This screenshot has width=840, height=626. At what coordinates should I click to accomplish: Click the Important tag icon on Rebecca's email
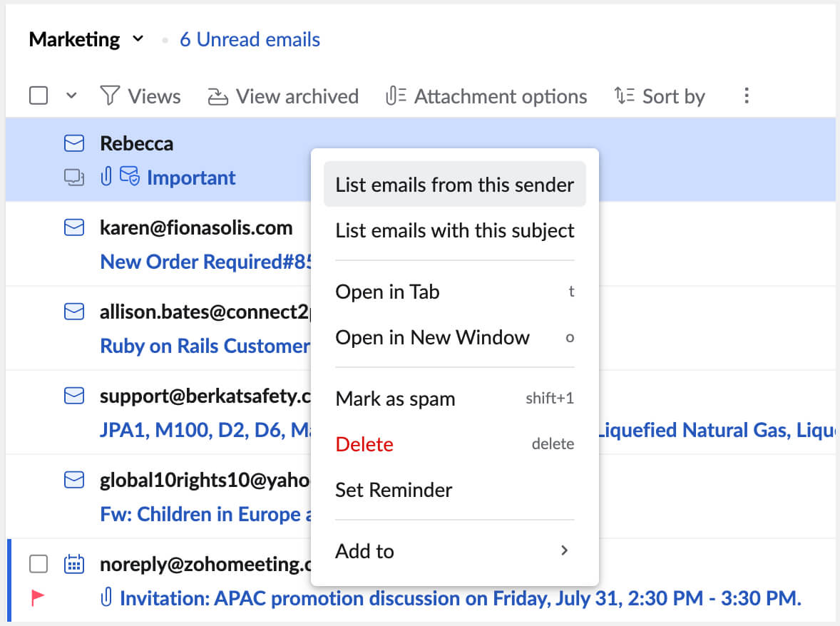(x=129, y=177)
